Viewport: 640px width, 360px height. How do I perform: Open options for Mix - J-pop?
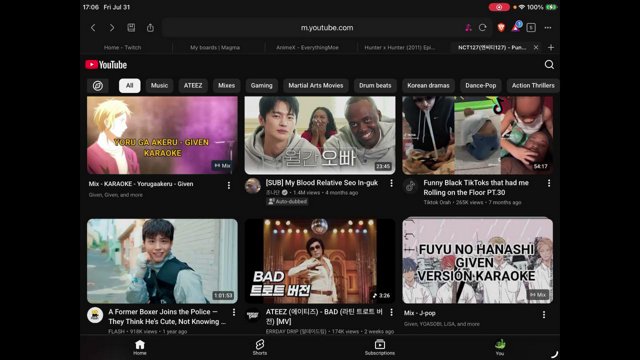tap(544, 314)
